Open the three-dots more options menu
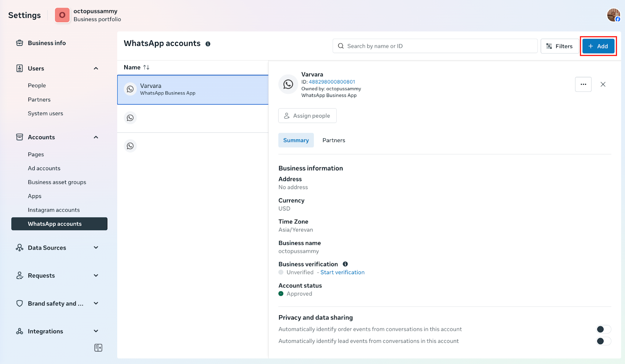The height and width of the screenshot is (364, 625). 583,84
